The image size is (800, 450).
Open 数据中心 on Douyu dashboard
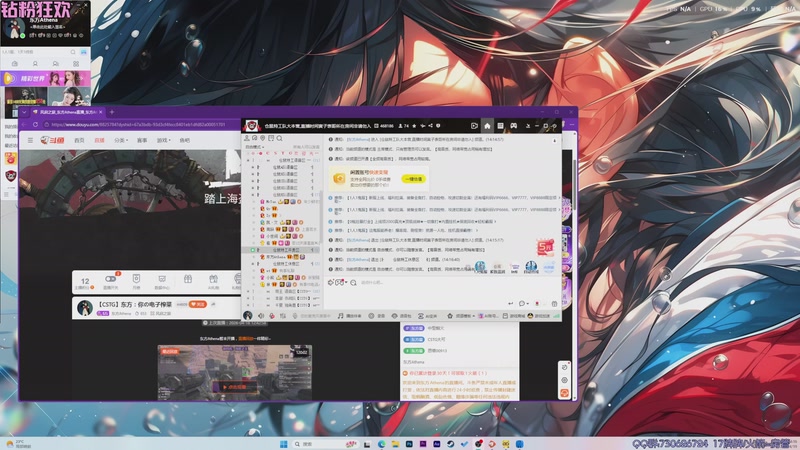click(x=162, y=282)
